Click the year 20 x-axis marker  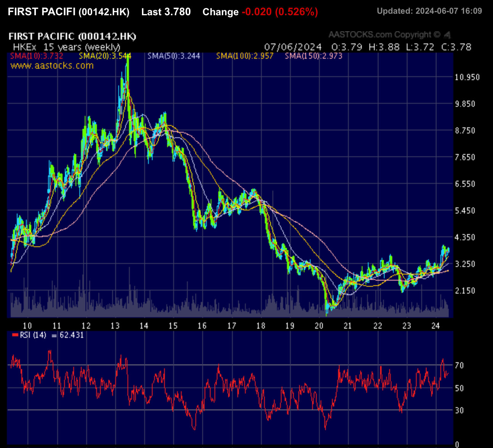(319, 326)
